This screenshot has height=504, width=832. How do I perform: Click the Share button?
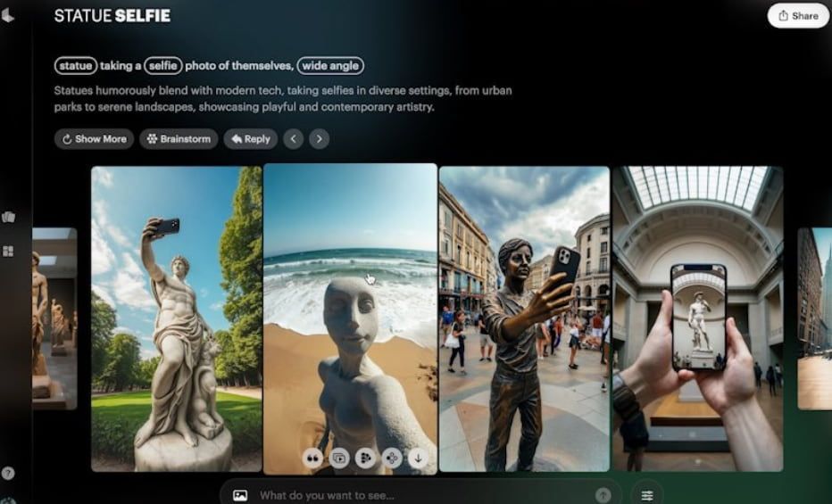click(x=798, y=16)
